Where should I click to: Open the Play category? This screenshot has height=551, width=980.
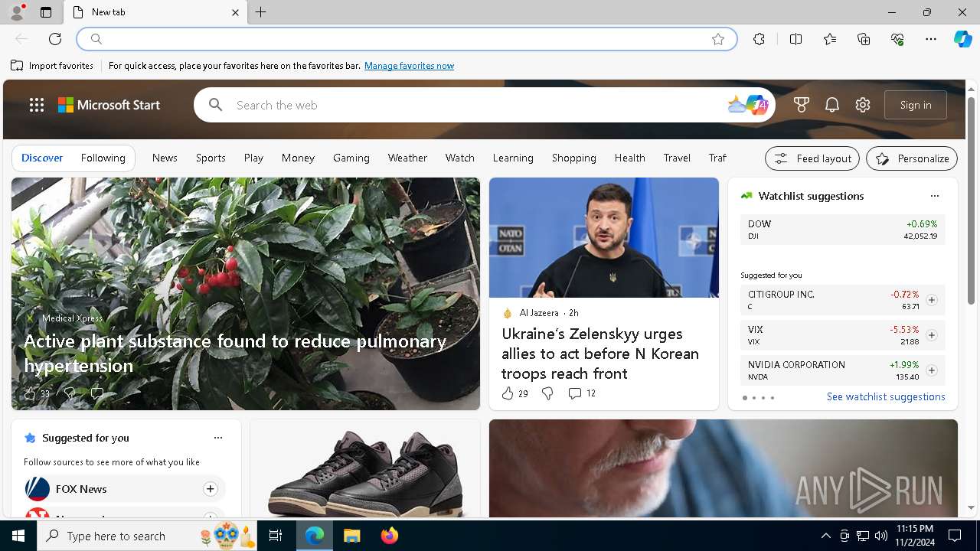(x=253, y=158)
